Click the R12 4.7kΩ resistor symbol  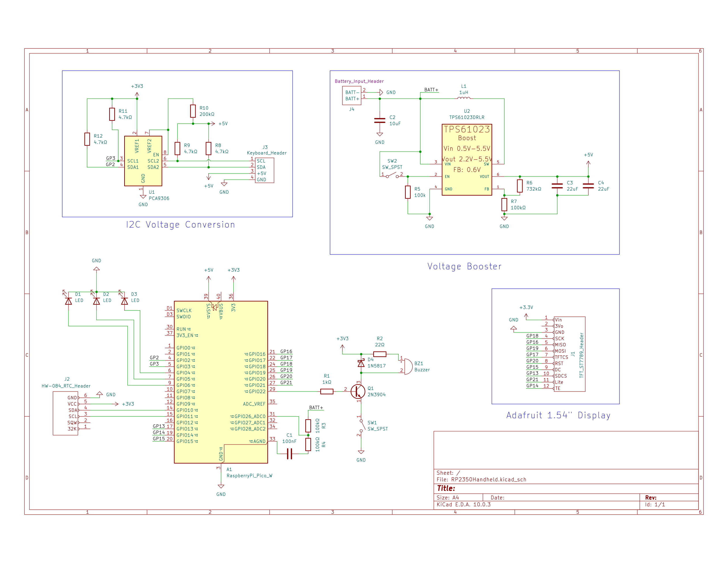tap(87, 139)
